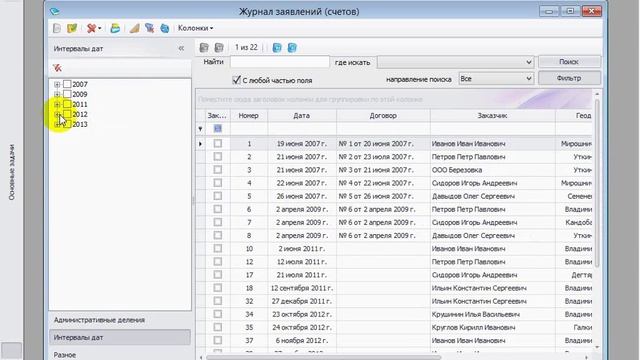Check the 2009 year checkbox

coord(67,94)
